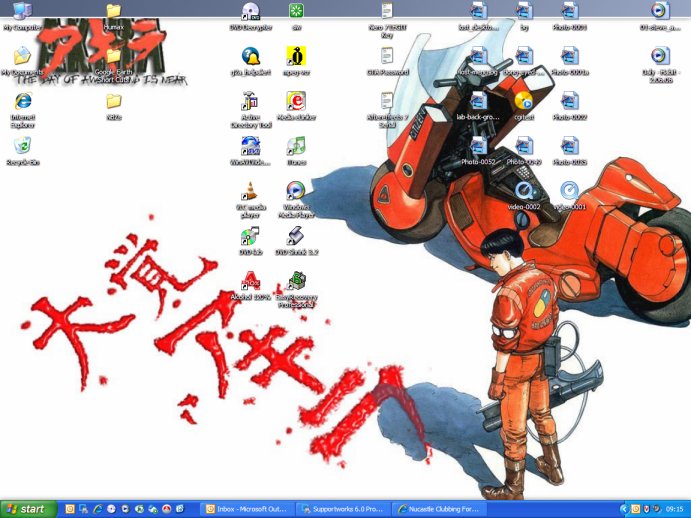
Task: Open the DVD Decrypter shortcut
Action: click(250, 12)
